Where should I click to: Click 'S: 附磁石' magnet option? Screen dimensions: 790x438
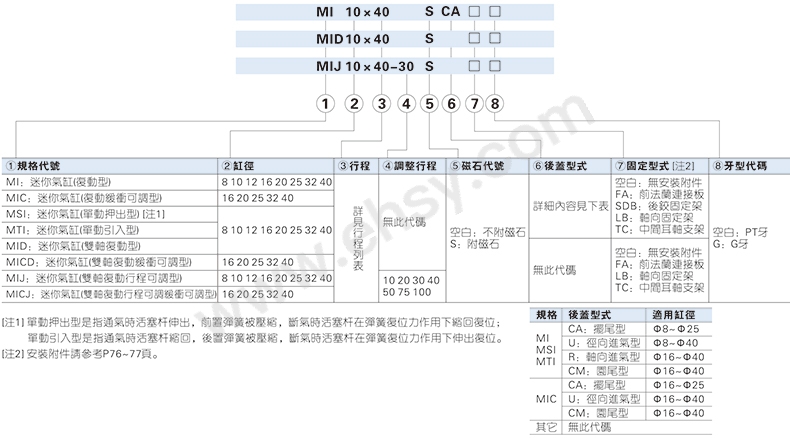[x=474, y=244]
